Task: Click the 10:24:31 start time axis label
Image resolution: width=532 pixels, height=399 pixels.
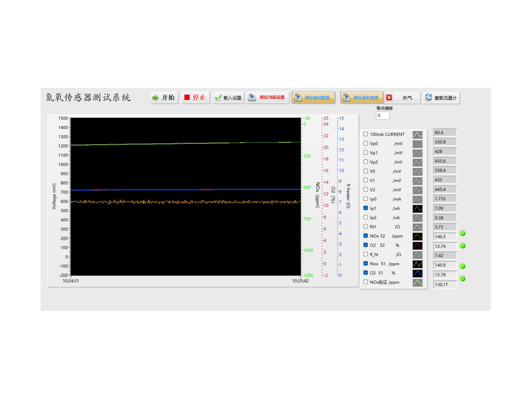Action: [x=71, y=281]
